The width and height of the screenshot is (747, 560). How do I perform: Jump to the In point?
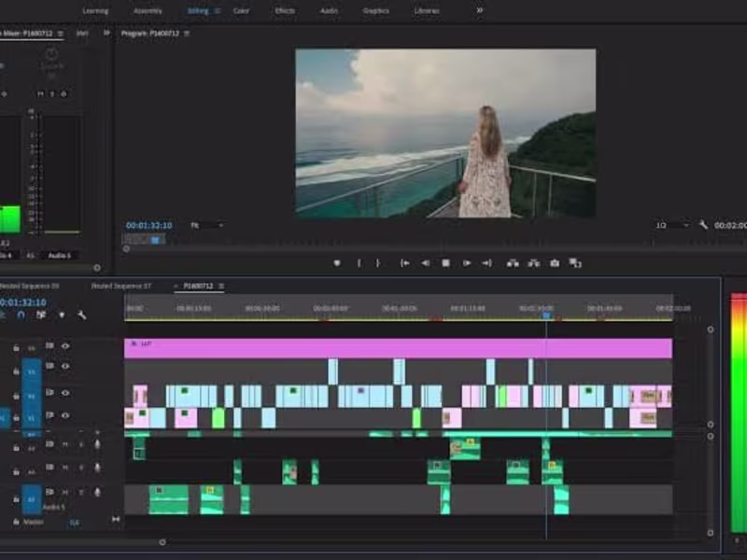404,263
